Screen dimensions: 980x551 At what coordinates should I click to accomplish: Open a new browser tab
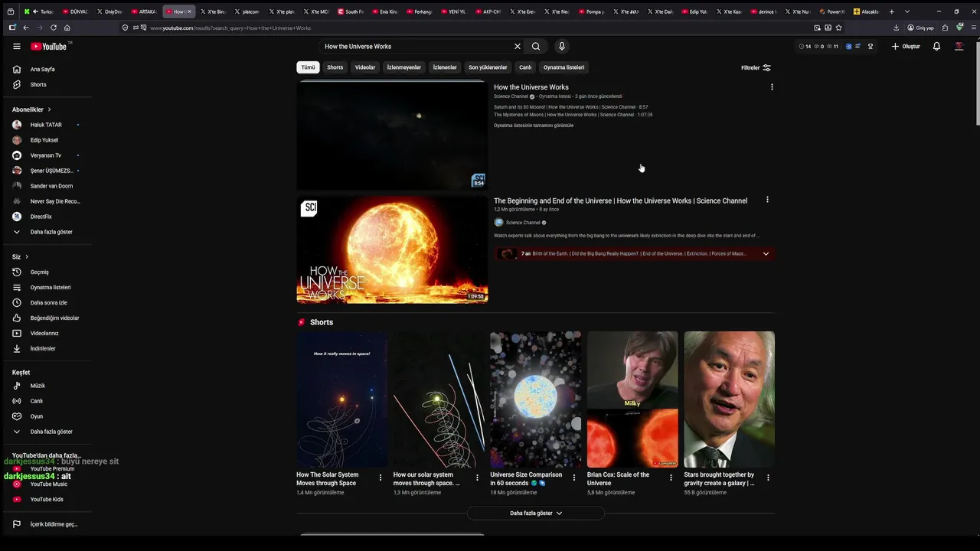point(892,11)
